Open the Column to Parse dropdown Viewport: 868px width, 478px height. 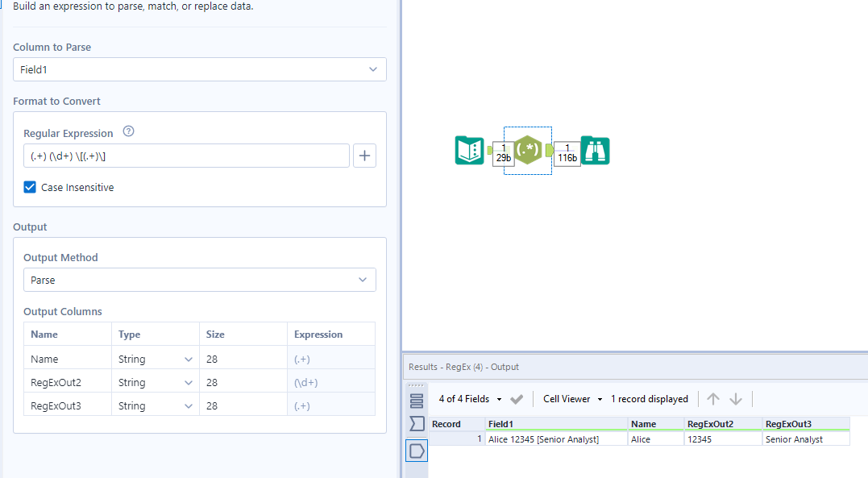[x=373, y=69]
